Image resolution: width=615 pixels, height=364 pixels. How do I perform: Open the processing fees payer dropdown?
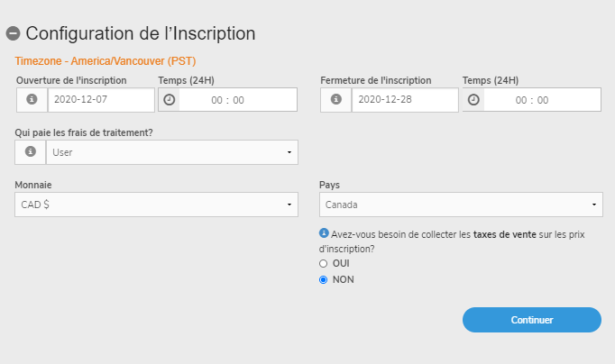click(x=171, y=151)
